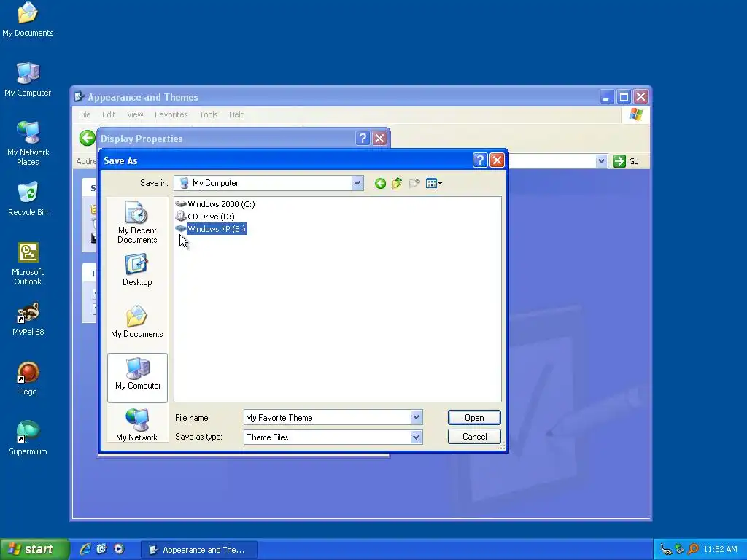Click the Go button in address bar
This screenshot has width=747, height=560.
point(626,161)
